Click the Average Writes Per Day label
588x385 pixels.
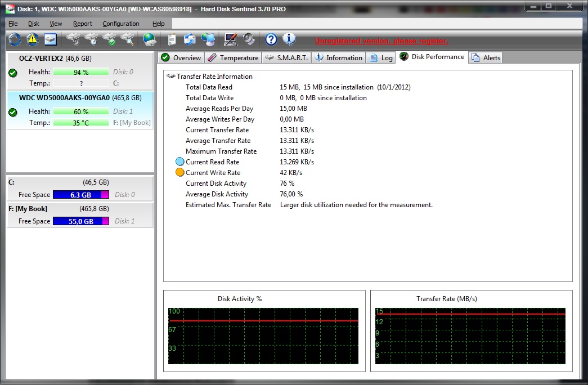[x=220, y=119]
